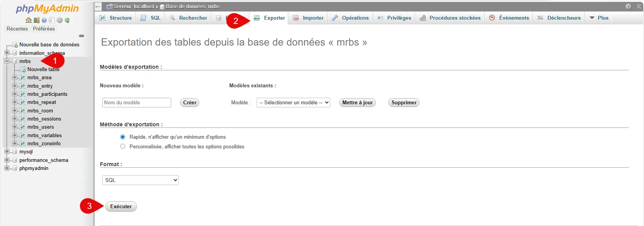This screenshot has height=226, width=644.
Task: Switch to the Importer tab
Action: pos(308,18)
